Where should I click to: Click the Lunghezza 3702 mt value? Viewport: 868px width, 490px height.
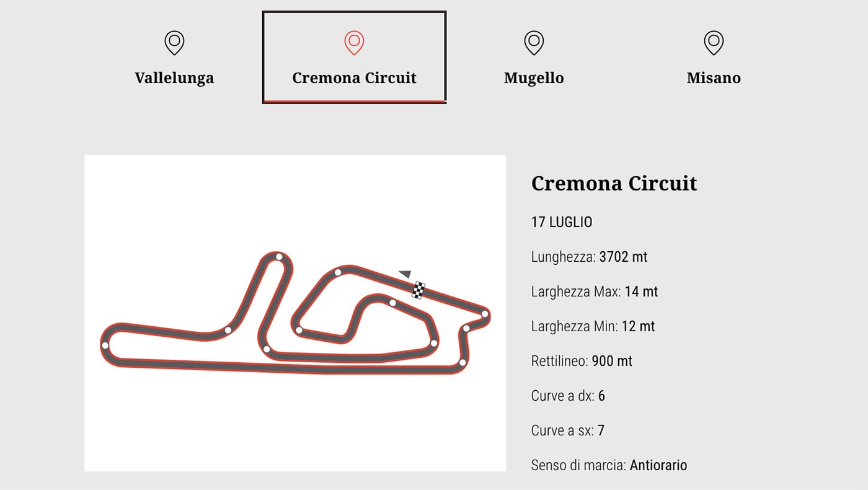[623, 257]
